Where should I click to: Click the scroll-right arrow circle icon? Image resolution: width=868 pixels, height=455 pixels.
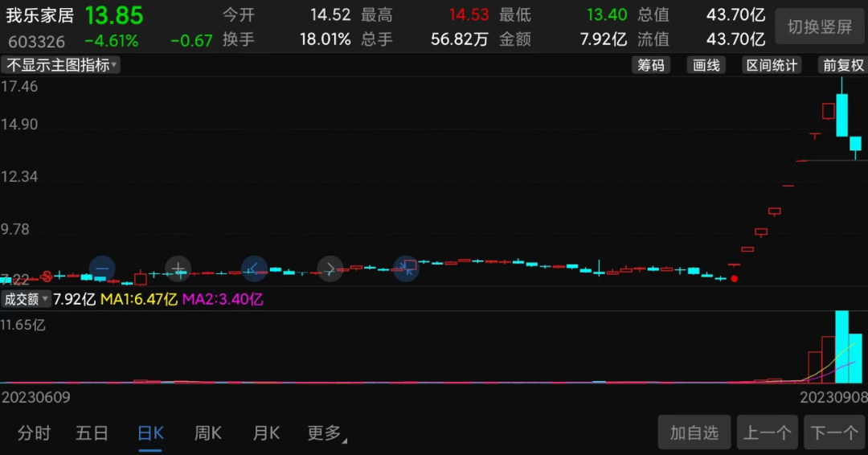(x=330, y=269)
